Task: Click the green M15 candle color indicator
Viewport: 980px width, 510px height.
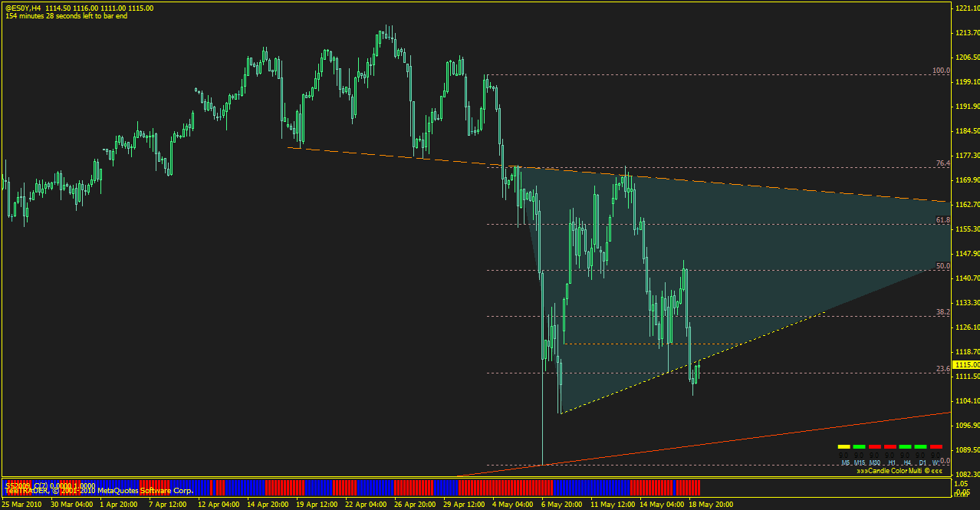Action: (x=859, y=446)
